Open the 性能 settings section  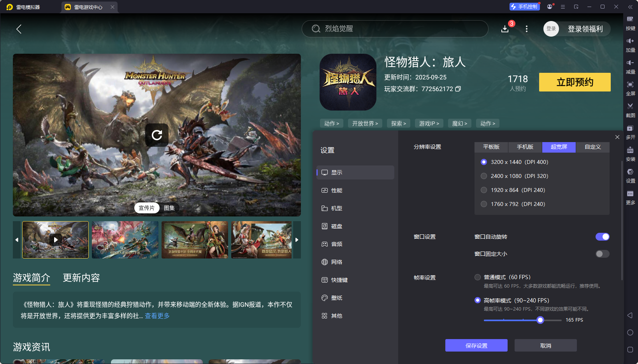coord(337,190)
